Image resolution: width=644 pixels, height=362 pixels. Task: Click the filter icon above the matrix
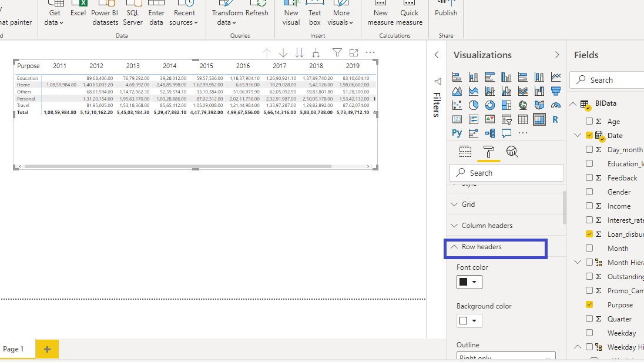(x=337, y=53)
